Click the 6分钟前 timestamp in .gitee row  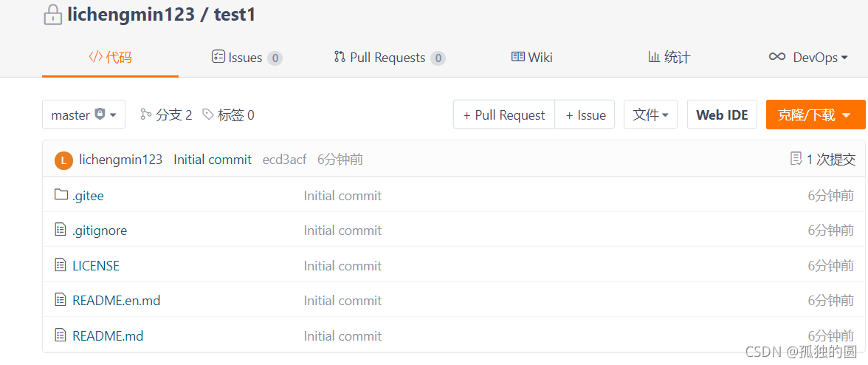830,196
